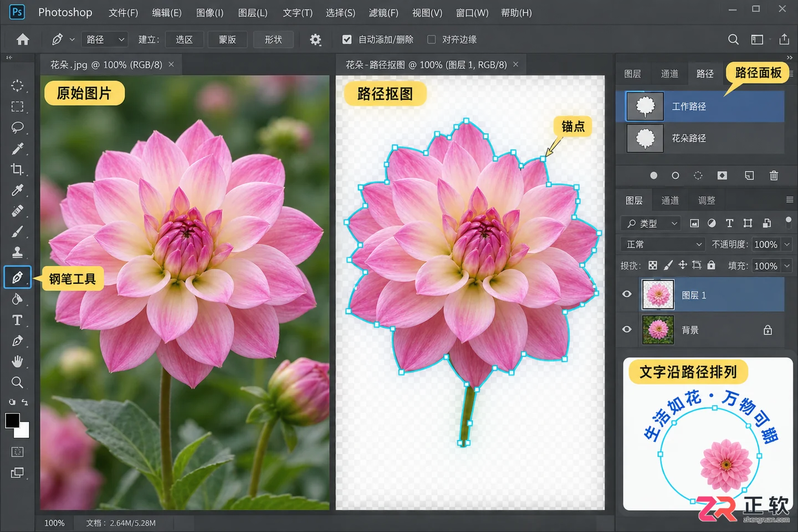
Task: Select the Zoom tool in toolbox
Action: [x=17, y=382]
